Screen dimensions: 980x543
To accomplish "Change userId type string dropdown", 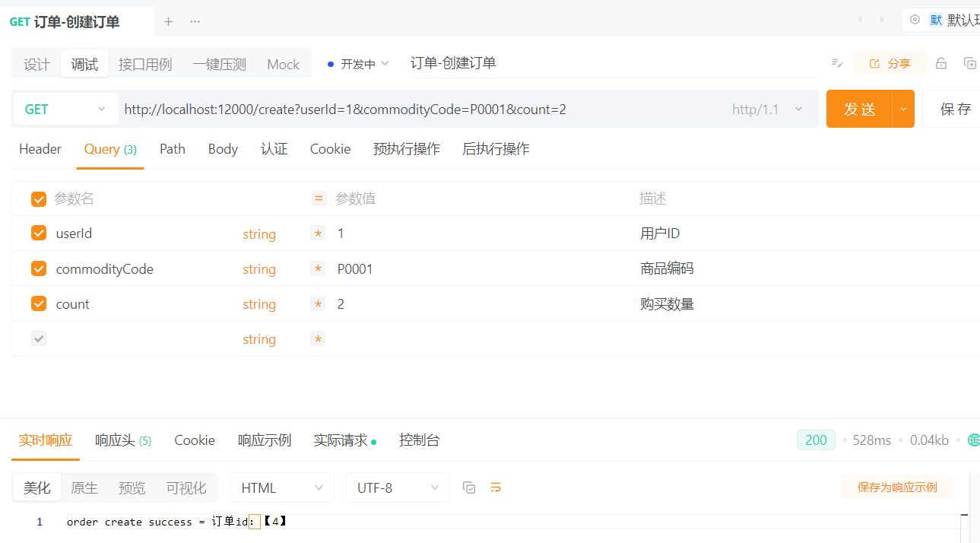I will (x=259, y=234).
